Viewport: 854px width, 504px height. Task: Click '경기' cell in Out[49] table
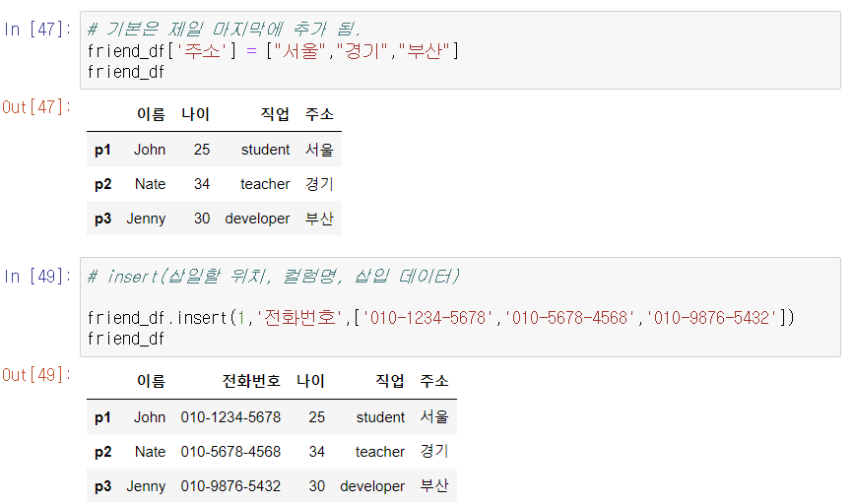coord(434,451)
